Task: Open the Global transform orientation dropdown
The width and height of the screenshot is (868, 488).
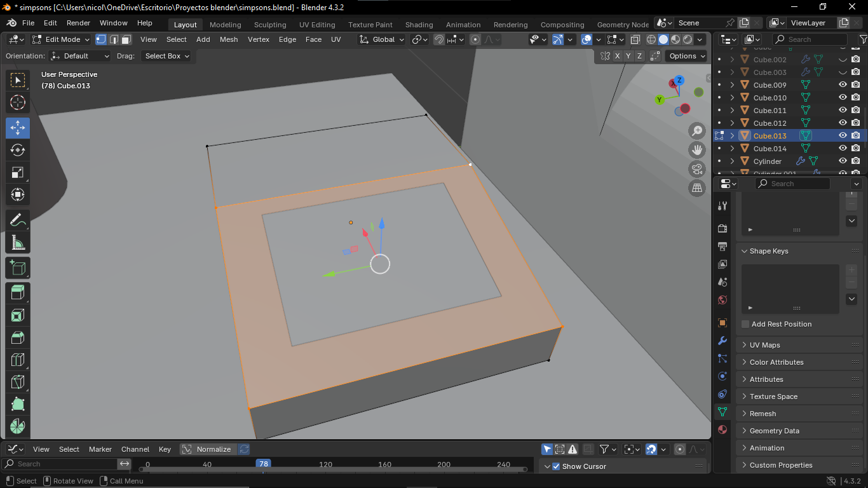Action: pyautogui.click(x=381, y=39)
